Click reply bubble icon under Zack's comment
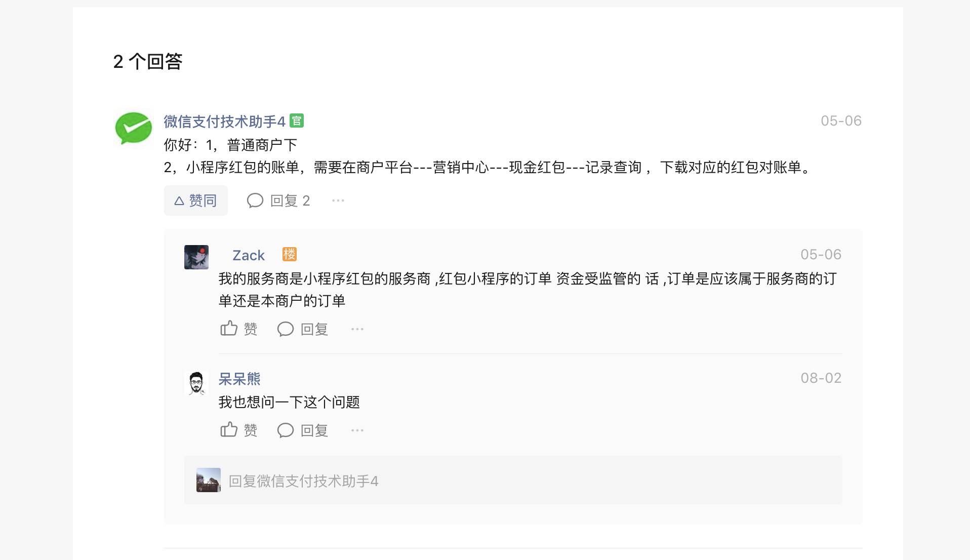The height and width of the screenshot is (560, 970). coord(286,329)
